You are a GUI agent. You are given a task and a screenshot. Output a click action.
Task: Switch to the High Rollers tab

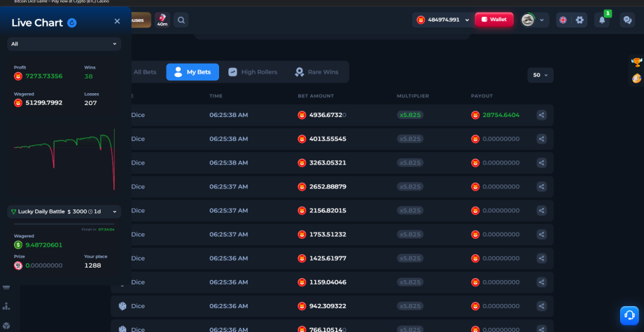coord(253,72)
